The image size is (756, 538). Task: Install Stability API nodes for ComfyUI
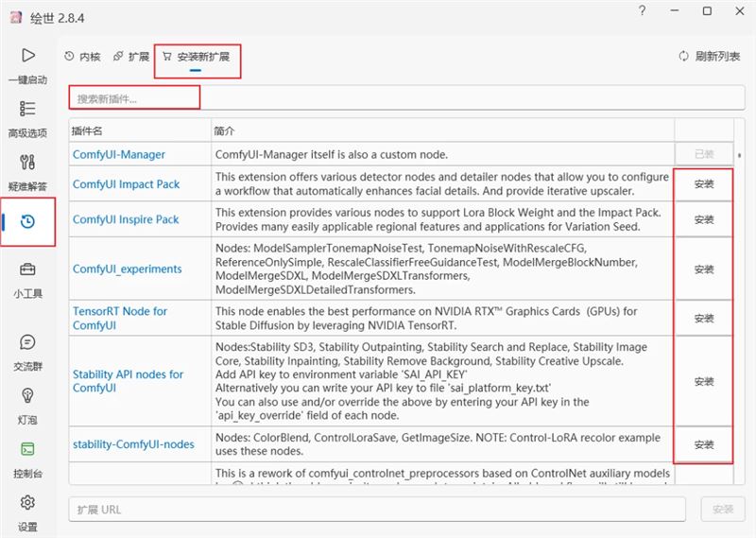click(x=704, y=382)
